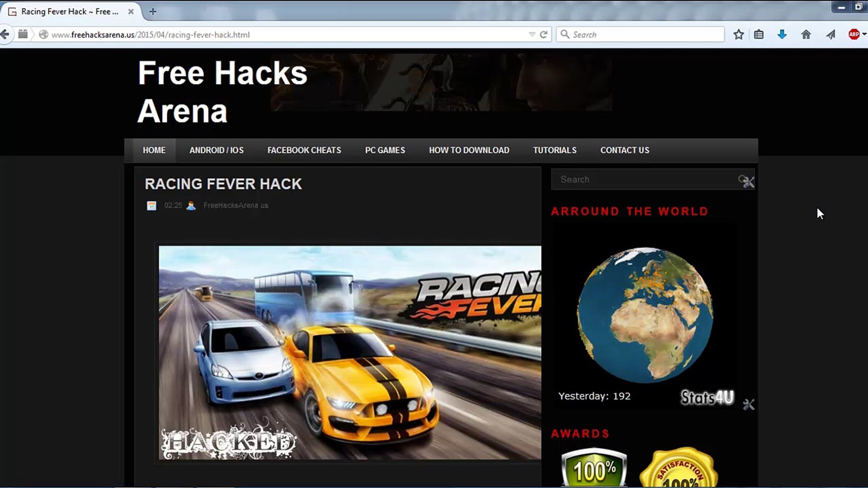Open the Adblock Plus icon
This screenshot has width=868, height=488.
click(x=854, y=34)
